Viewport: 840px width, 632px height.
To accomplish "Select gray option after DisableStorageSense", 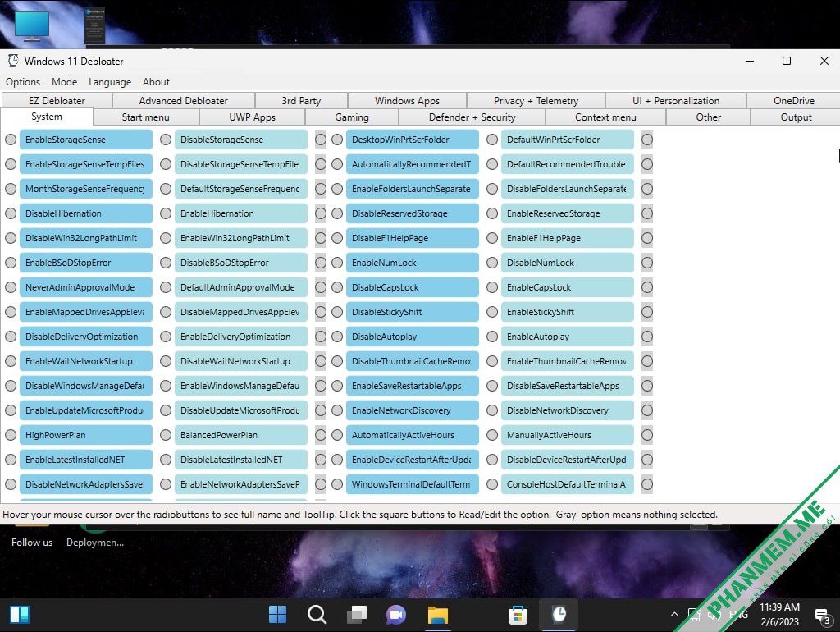I will (321, 140).
